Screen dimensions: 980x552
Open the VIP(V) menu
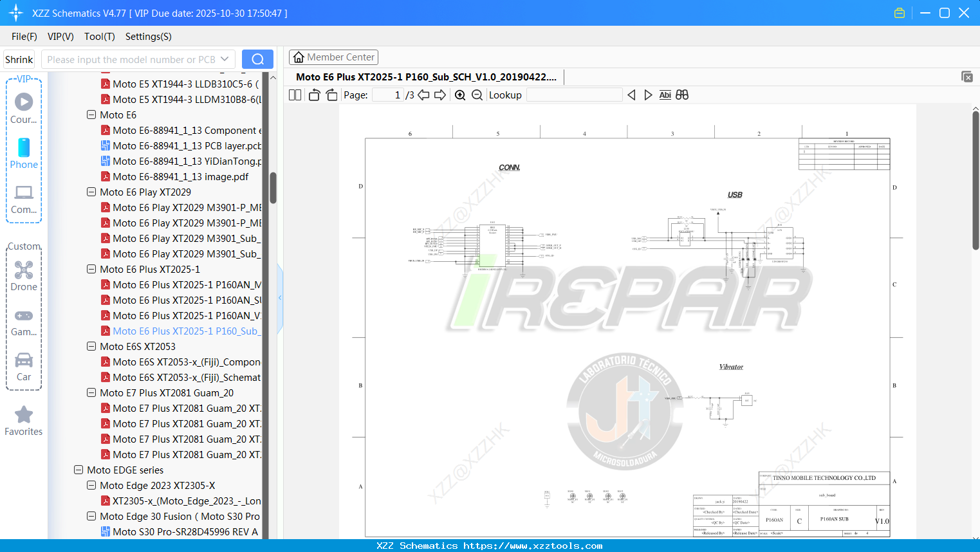point(60,37)
